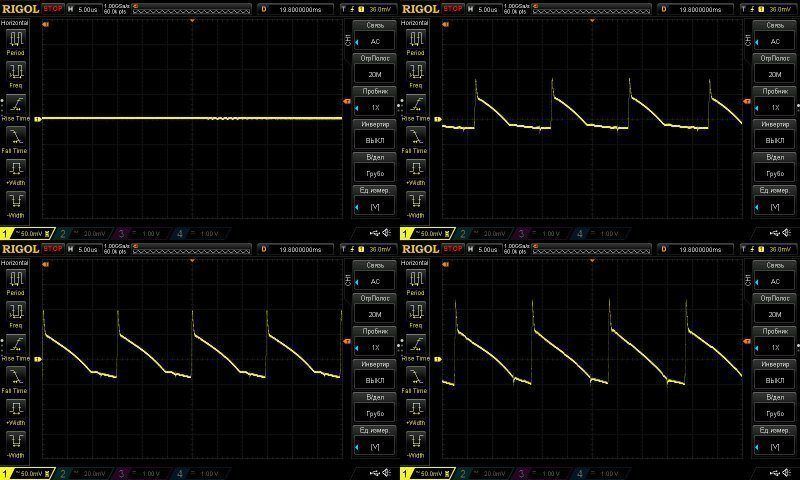Click ОгрПолос 20M bandwidth limit, top-right scope
This screenshot has width=800, height=480.
775,68
